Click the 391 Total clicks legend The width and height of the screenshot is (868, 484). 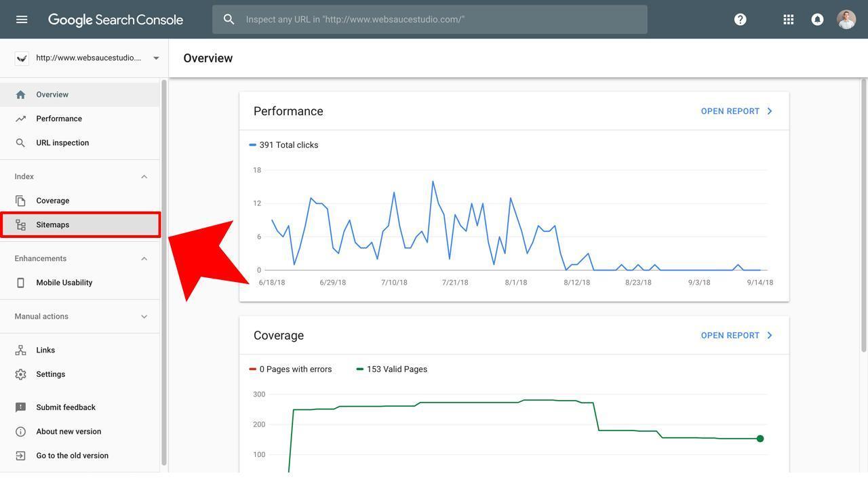click(283, 145)
